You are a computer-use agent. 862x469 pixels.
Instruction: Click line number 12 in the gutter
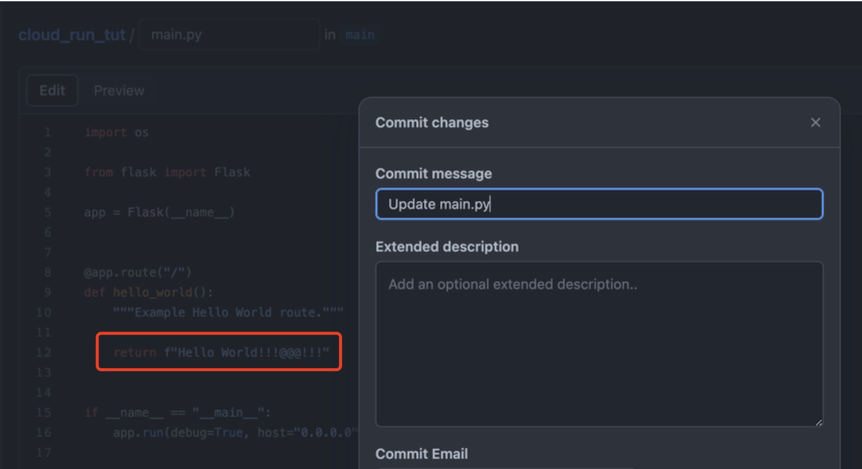click(x=43, y=352)
